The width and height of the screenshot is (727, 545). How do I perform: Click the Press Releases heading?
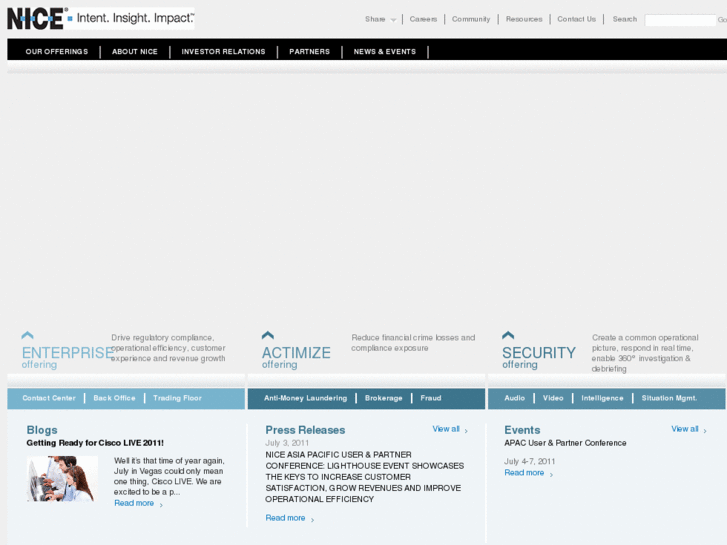click(x=305, y=430)
